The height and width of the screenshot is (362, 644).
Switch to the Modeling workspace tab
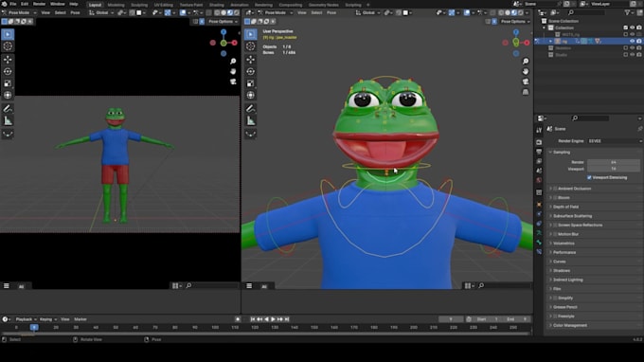point(116,5)
